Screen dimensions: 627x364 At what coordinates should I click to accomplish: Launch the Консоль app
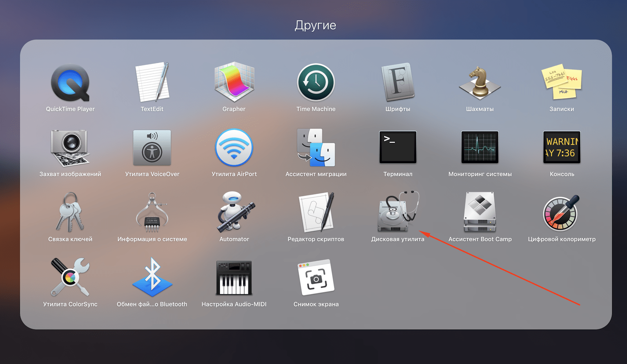(562, 148)
